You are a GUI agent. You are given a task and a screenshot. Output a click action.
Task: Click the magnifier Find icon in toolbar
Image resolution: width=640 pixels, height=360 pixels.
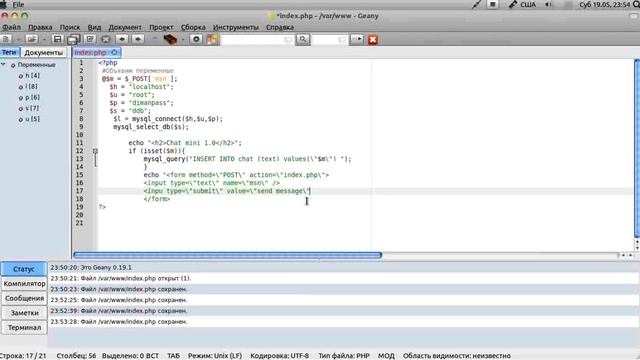(303, 39)
